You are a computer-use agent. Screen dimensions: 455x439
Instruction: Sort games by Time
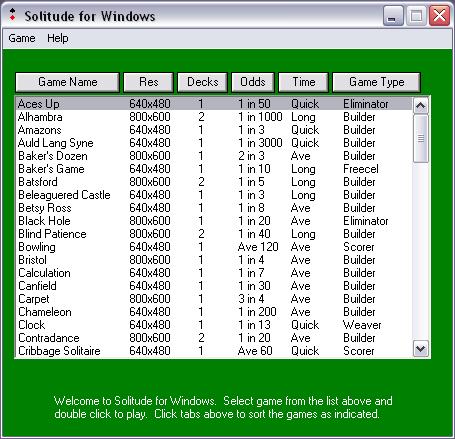(303, 82)
